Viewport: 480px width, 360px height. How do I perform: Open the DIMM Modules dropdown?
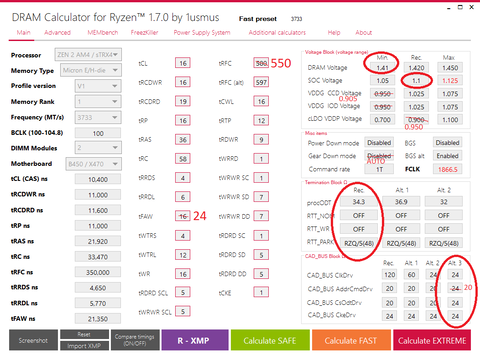98,148
